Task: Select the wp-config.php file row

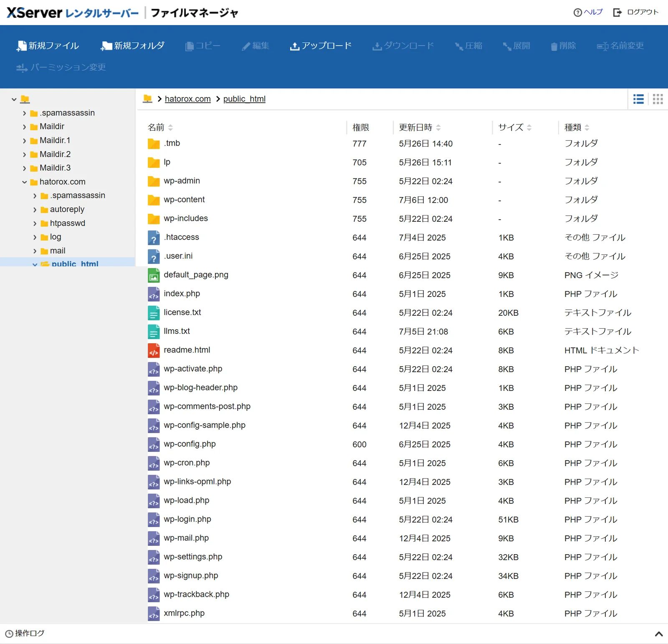Action: pyautogui.click(x=401, y=444)
